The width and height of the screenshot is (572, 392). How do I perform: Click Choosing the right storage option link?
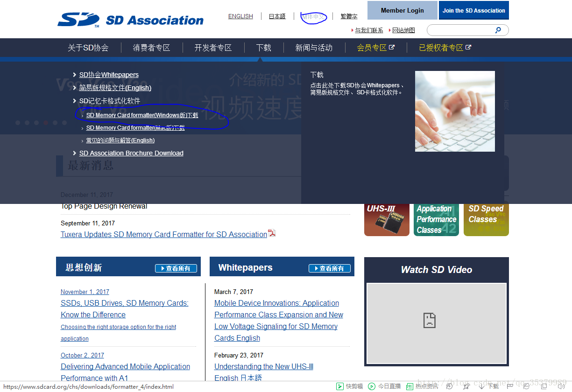coord(119,333)
